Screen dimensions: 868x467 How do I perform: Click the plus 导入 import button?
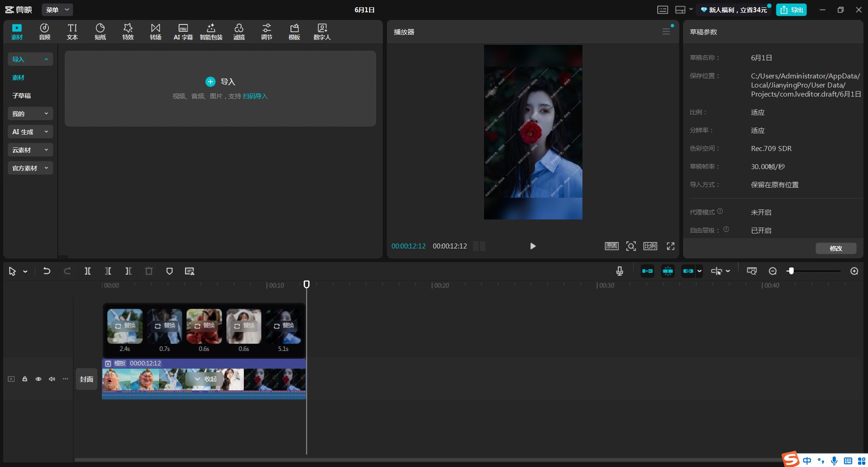pos(220,82)
